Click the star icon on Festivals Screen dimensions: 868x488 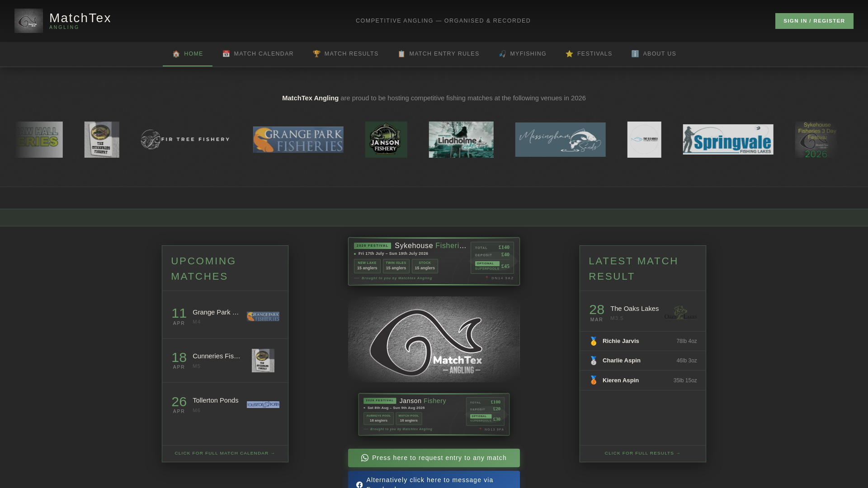pos(569,54)
